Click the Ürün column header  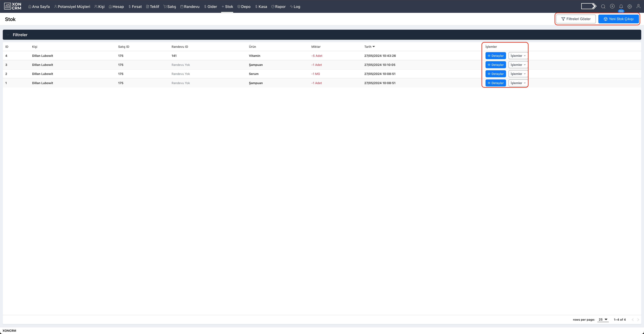coord(252,47)
